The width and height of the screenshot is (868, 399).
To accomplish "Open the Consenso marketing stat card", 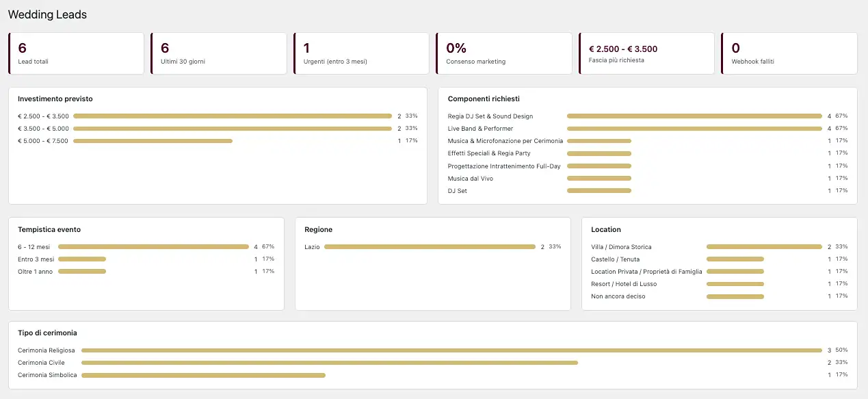I will [x=504, y=53].
